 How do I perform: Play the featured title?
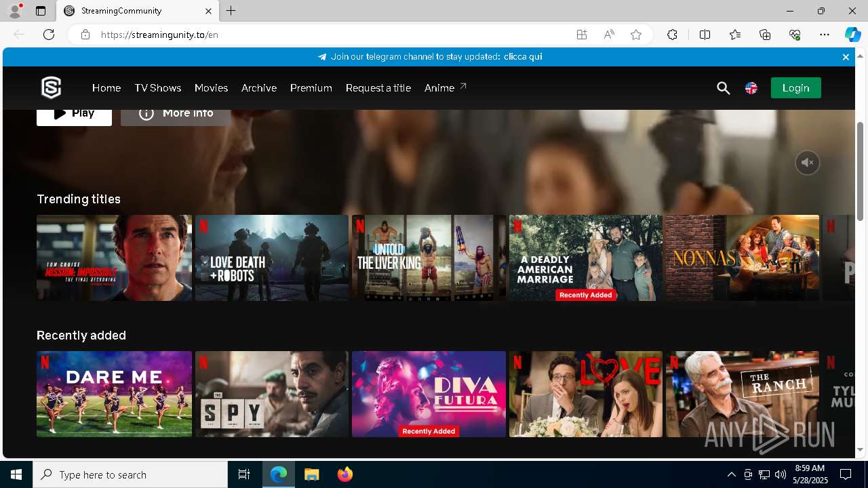click(74, 115)
